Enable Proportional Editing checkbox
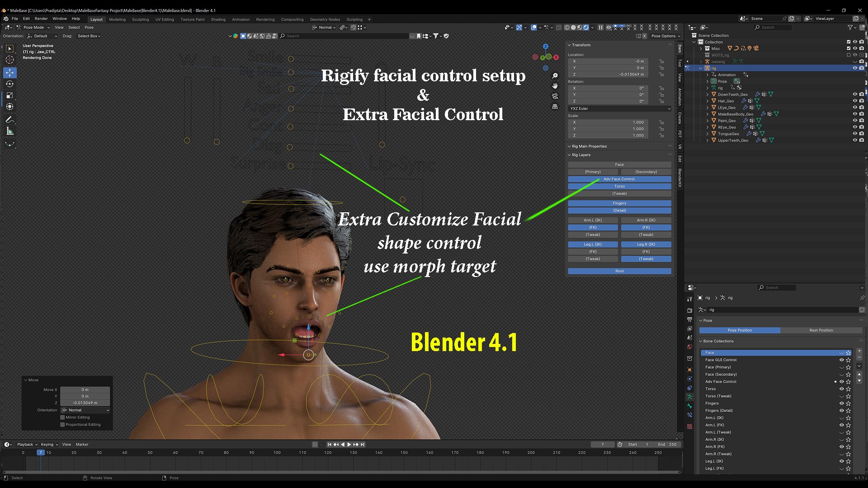The height and width of the screenshot is (488, 868). click(x=63, y=425)
